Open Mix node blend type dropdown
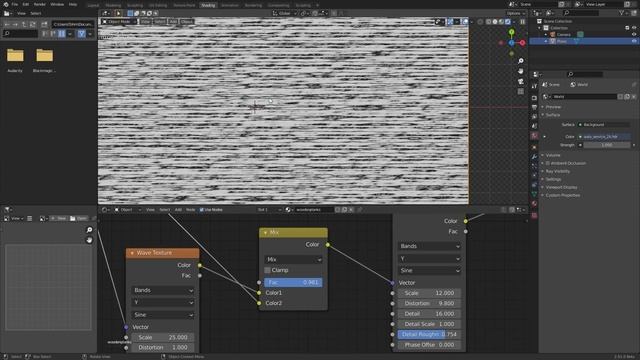Screen dimensions: 640x360 (x=293, y=260)
